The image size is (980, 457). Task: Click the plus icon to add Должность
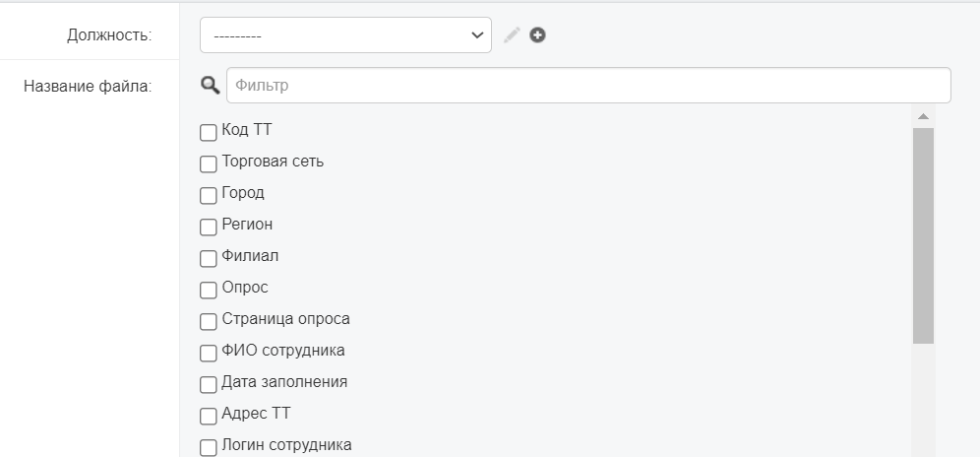pos(537,35)
